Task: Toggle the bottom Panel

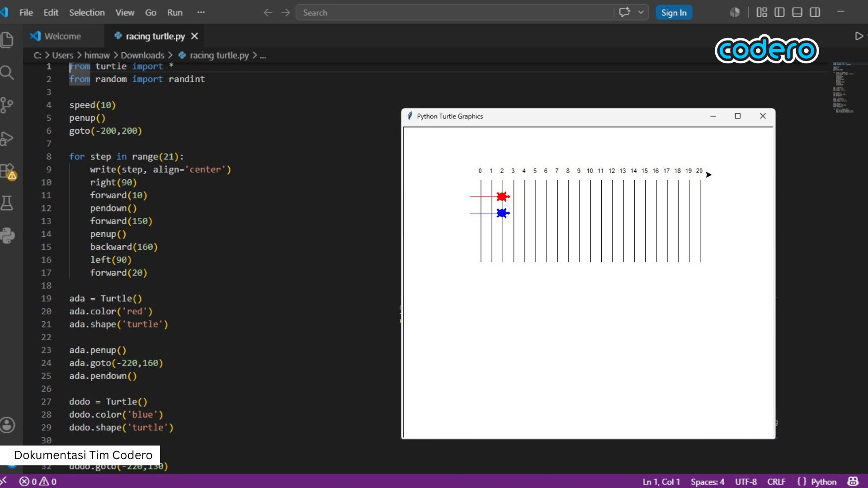Action: click(x=797, y=13)
